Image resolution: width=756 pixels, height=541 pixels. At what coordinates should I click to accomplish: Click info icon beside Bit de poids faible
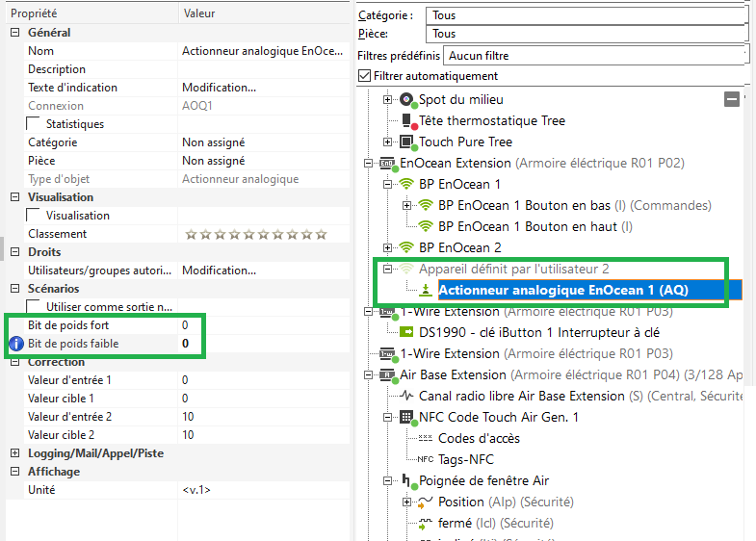[x=15, y=344]
